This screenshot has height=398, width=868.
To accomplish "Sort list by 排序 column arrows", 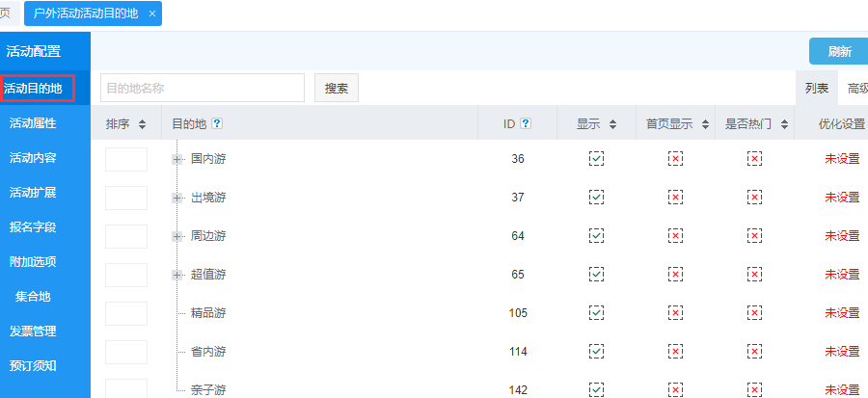I will pyautogui.click(x=142, y=123).
